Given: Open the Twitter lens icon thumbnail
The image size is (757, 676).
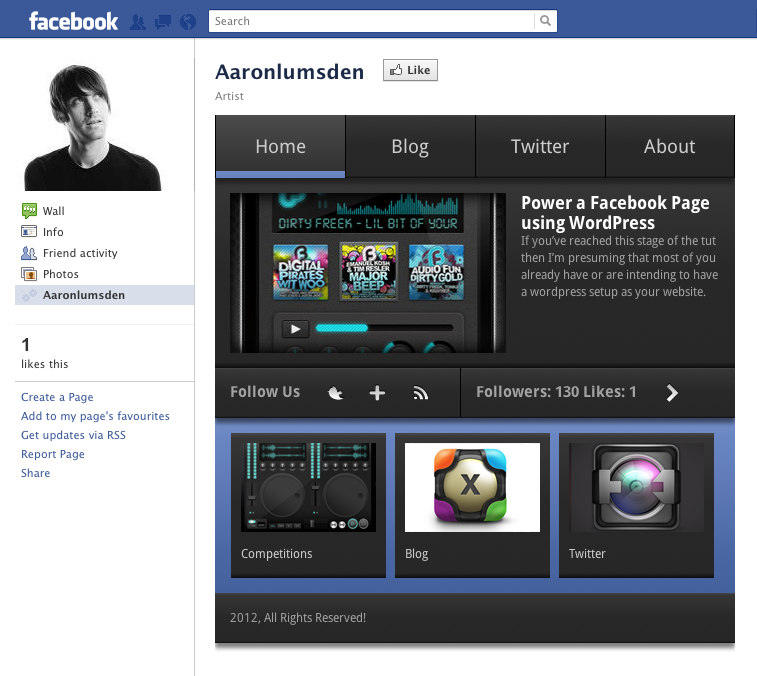Looking at the screenshot, I should [636, 487].
